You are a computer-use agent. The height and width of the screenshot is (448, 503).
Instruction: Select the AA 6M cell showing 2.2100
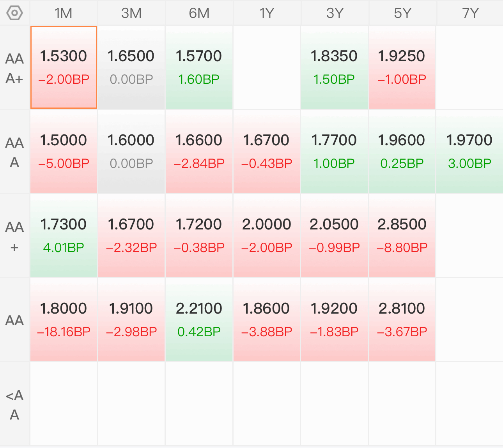[x=199, y=320]
